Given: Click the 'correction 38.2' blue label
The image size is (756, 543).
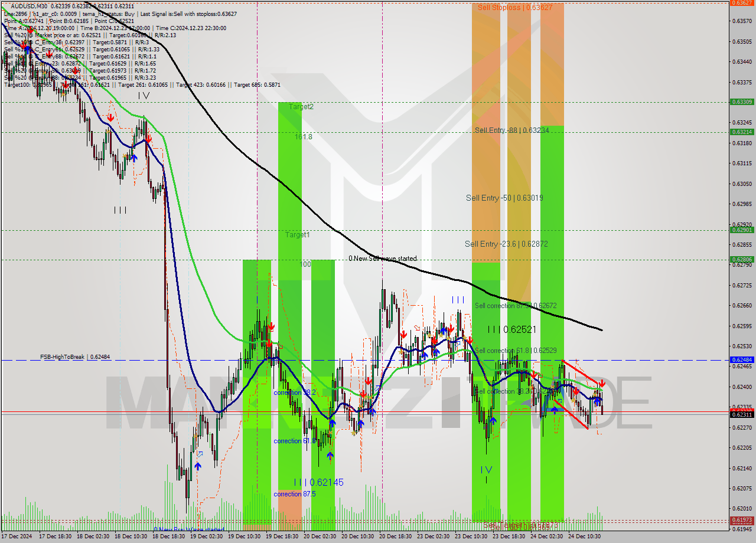Looking at the screenshot, I should (x=294, y=392).
